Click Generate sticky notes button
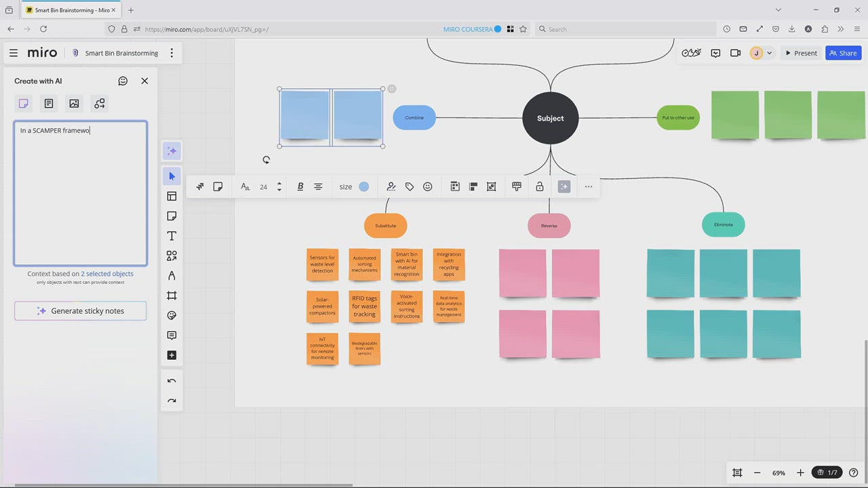 (81, 311)
